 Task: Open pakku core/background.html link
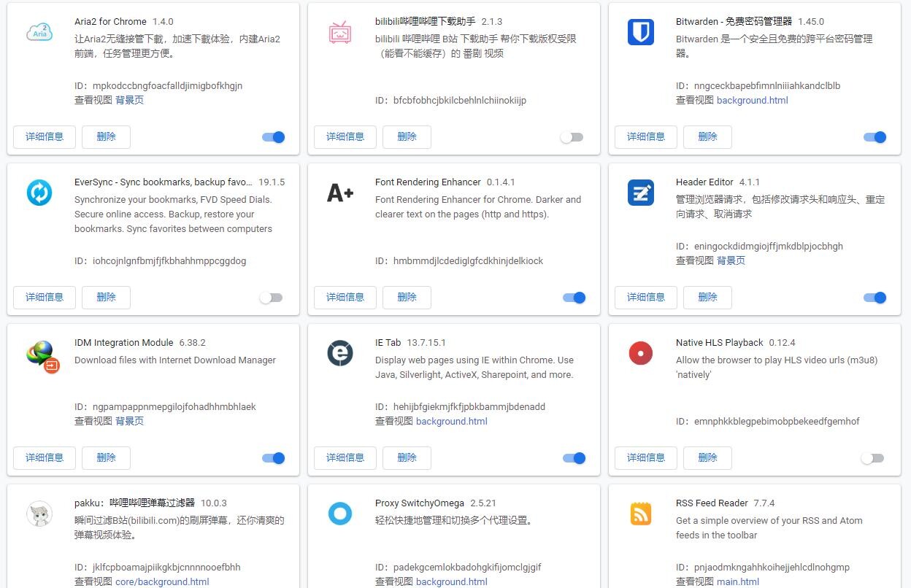point(162,581)
